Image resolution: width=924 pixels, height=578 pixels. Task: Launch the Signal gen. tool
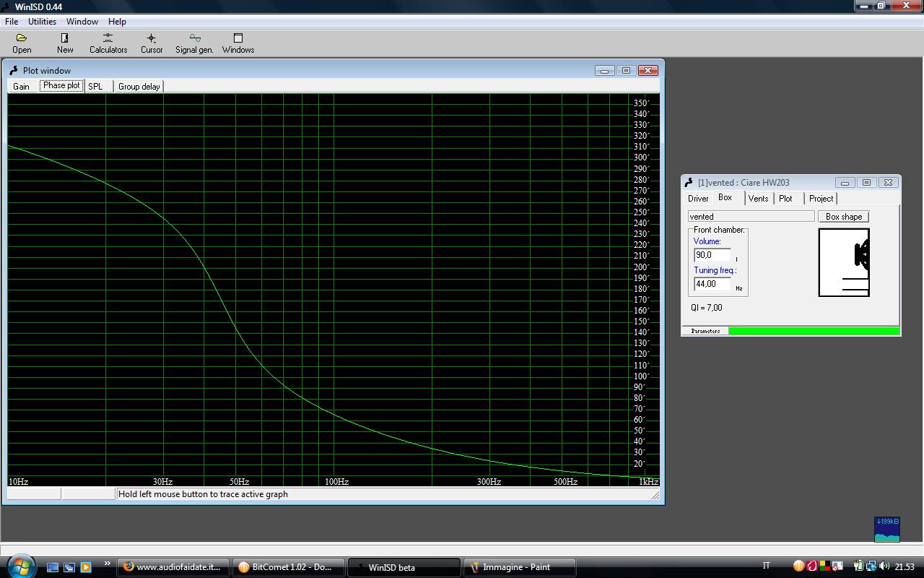click(x=194, y=43)
